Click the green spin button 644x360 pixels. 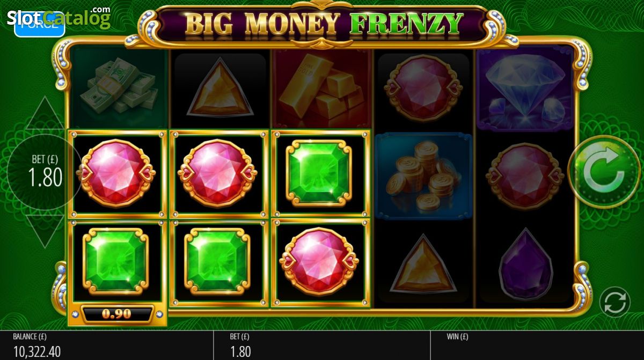[x=604, y=172]
